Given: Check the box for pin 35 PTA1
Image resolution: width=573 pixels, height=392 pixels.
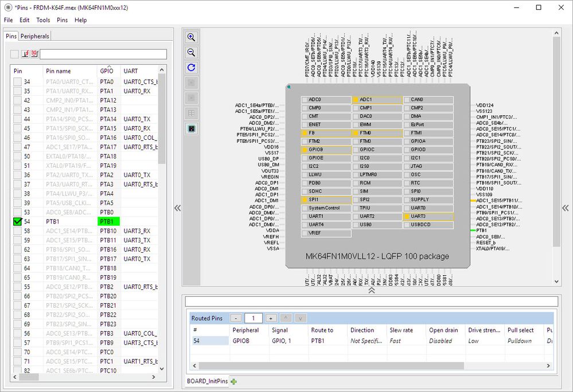Looking at the screenshot, I should [x=17, y=91].
